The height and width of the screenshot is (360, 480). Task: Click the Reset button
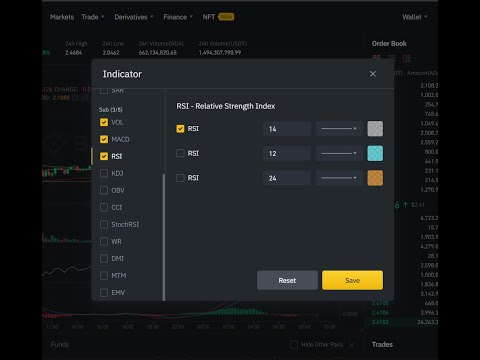(287, 280)
